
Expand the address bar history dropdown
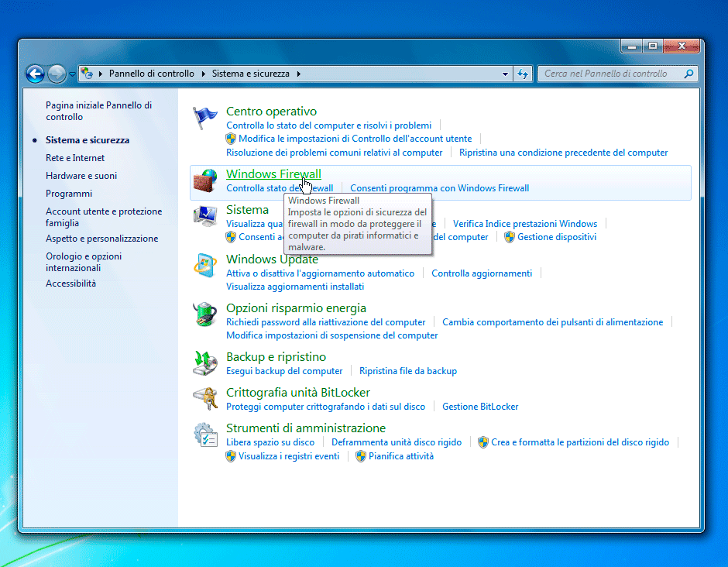coord(505,74)
